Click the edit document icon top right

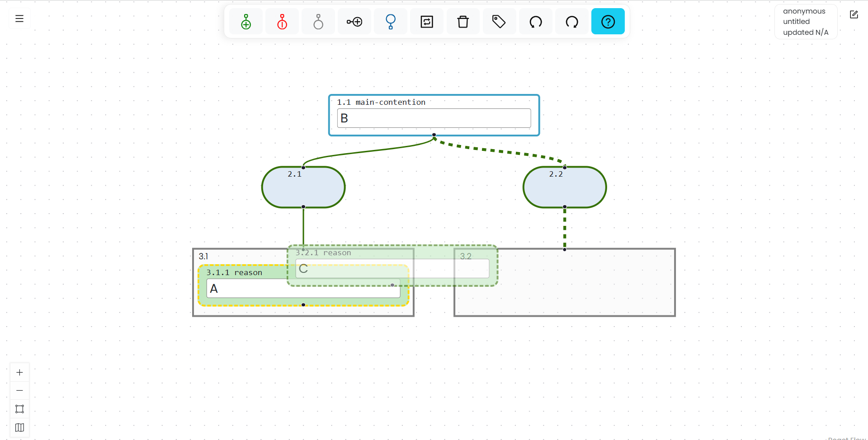pyautogui.click(x=854, y=14)
